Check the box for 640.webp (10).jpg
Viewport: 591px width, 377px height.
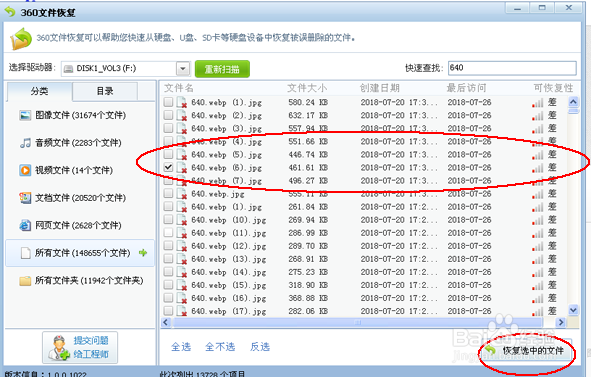click(x=168, y=219)
